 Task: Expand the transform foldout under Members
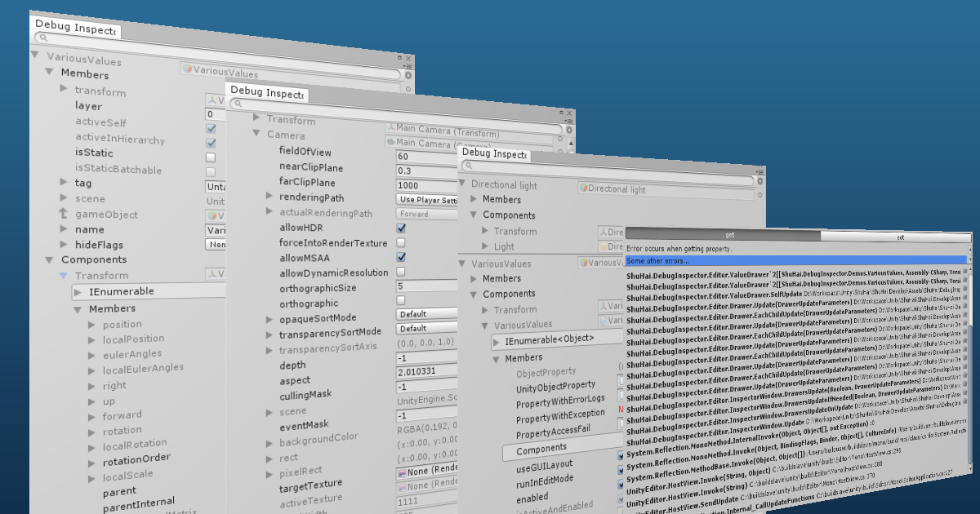click(x=63, y=88)
